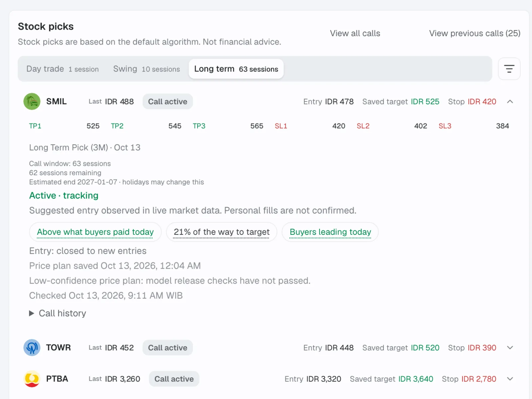The height and width of the screenshot is (399, 532).
Task: Click the SMIL saved target IDR 525
Action: coord(425,101)
